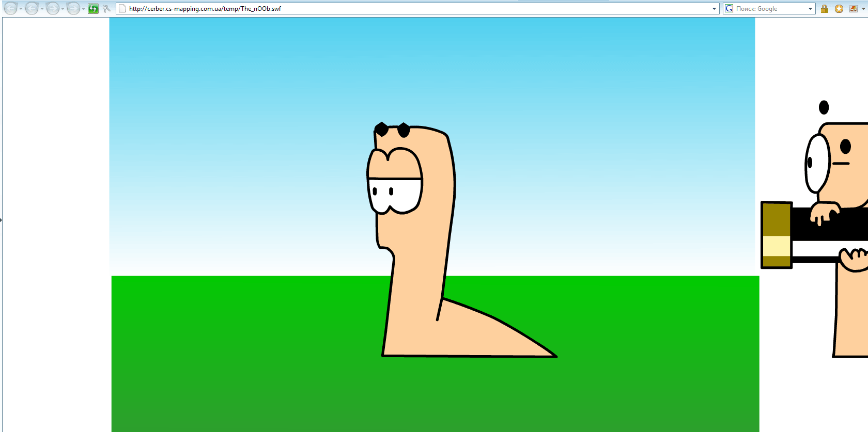
Task: Focus the address bar URL The_nOOb.swf
Action: click(x=416, y=9)
